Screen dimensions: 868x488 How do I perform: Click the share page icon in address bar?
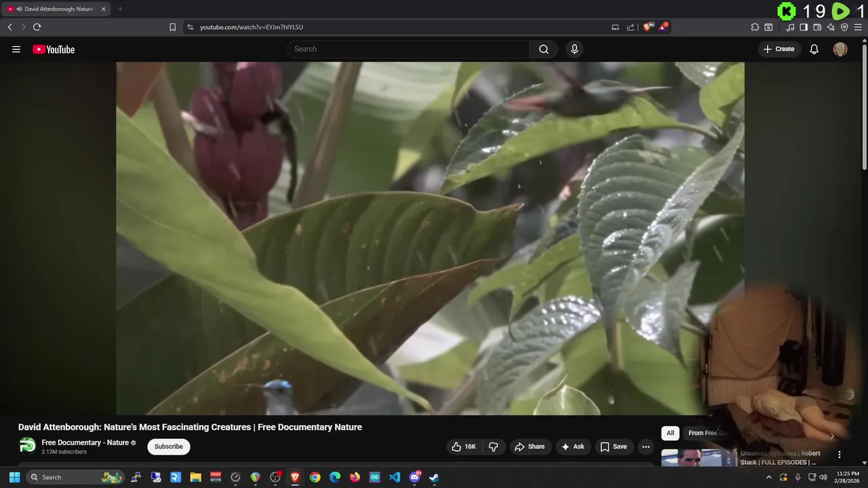tap(631, 27)
